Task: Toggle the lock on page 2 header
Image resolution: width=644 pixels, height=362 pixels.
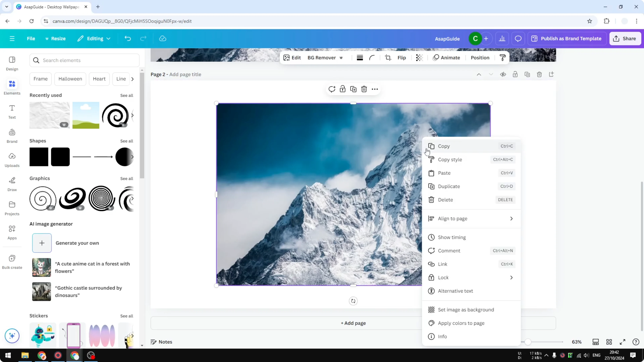Action: 515,74
